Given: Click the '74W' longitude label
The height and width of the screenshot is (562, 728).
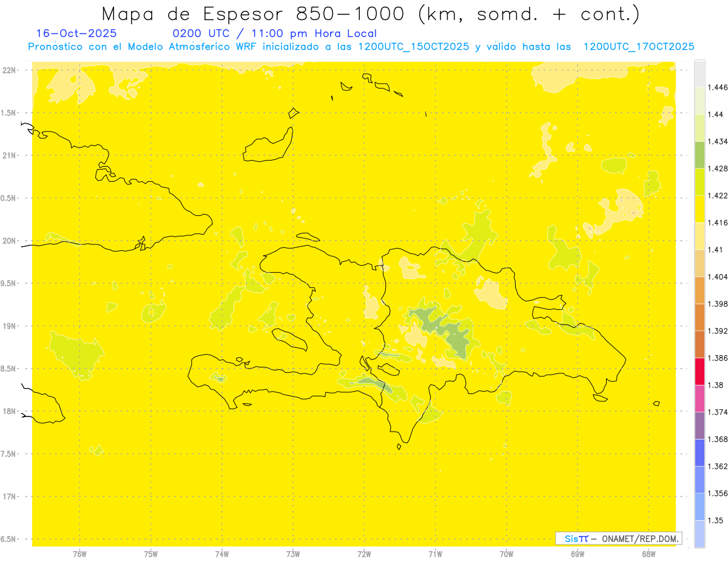Looking at the screenshot, I should [221, 554].
